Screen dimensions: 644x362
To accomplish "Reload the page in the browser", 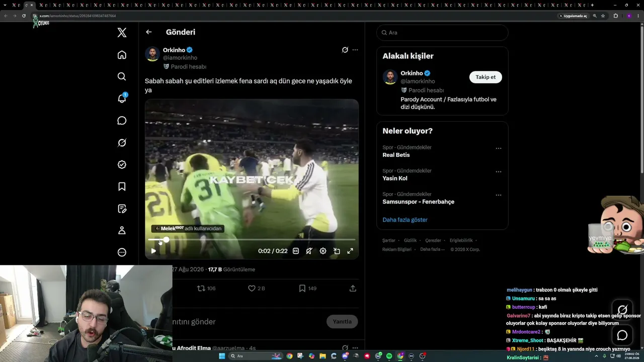I will tap(24, 16).
